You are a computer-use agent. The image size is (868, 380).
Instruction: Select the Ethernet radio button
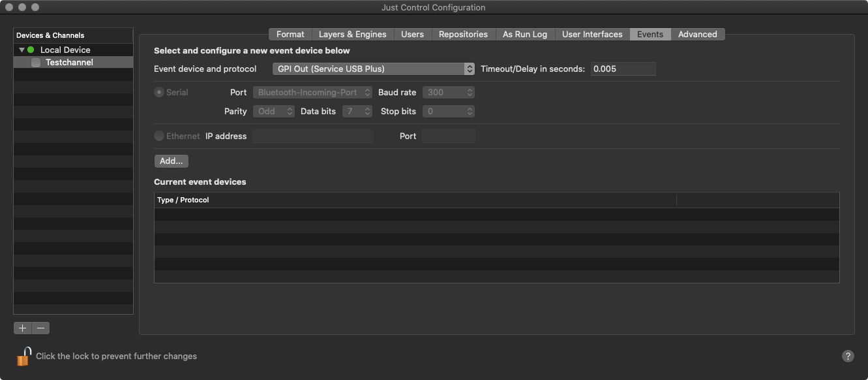point(159,136)
